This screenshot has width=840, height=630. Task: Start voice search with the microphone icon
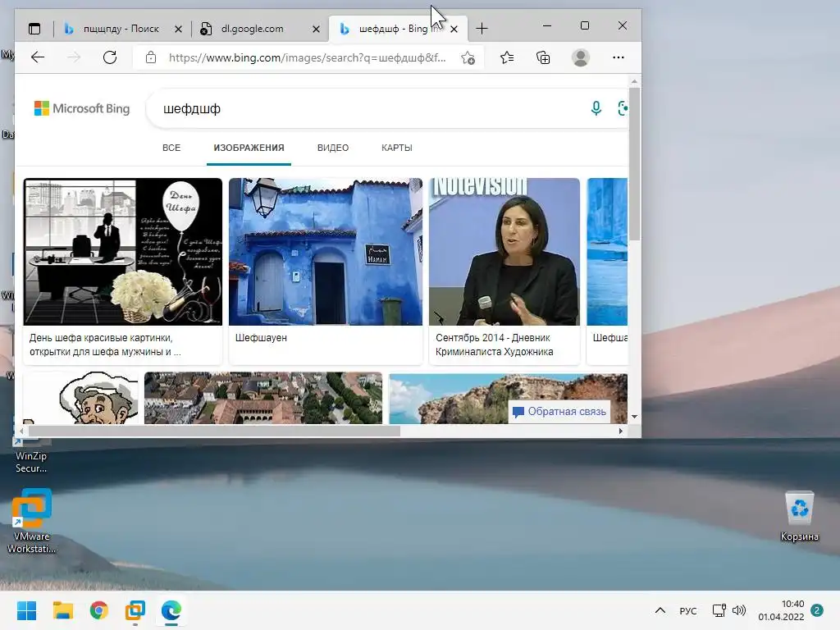(596, 109)
